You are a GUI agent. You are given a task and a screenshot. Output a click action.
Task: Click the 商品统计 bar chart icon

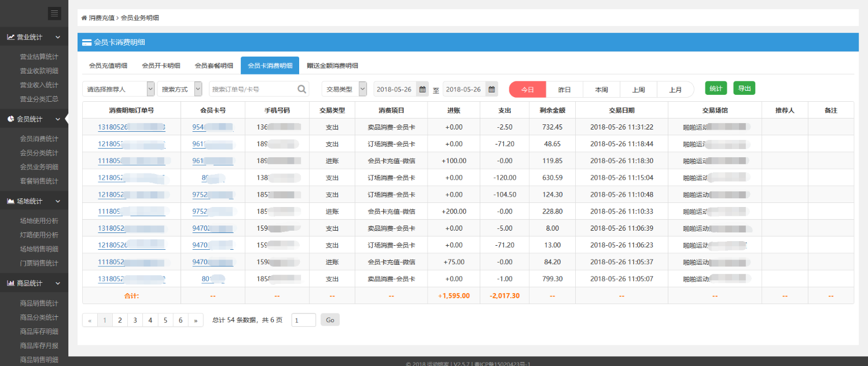tap(10, 283)
